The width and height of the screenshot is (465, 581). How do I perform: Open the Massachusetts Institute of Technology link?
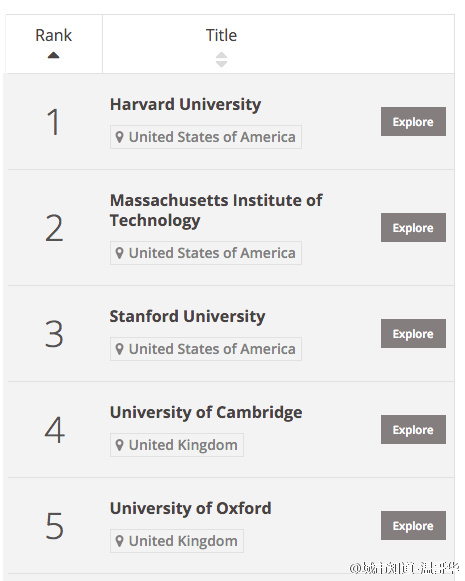click(x=216, y=210)
